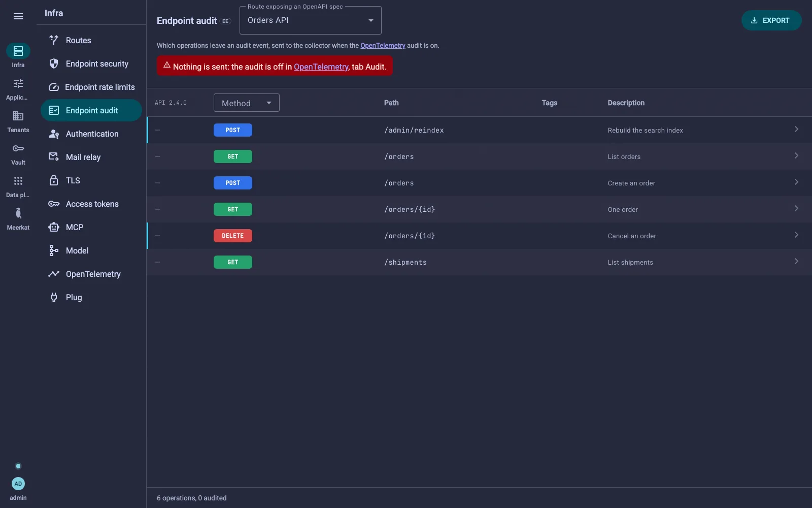Click the Plug icon in sidebar
This screenshot has height=508, width=812.
tap(54, 297)
